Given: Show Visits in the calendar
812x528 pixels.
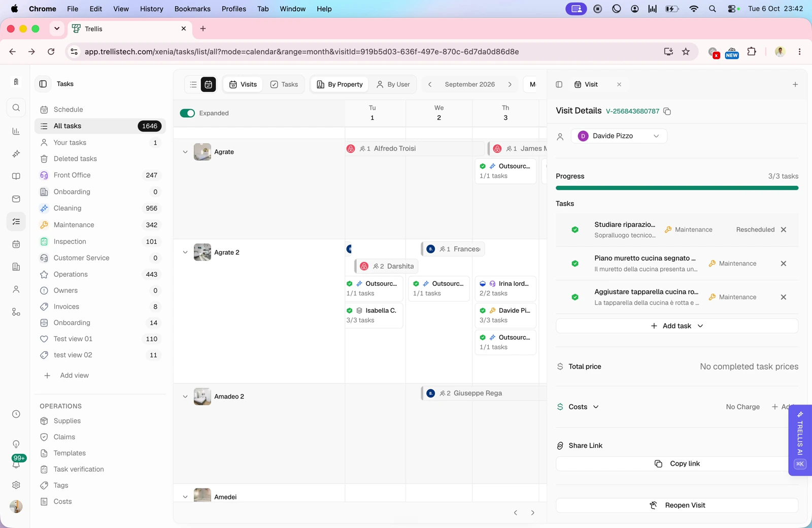Looking at the screenshot, I should 243,84.
